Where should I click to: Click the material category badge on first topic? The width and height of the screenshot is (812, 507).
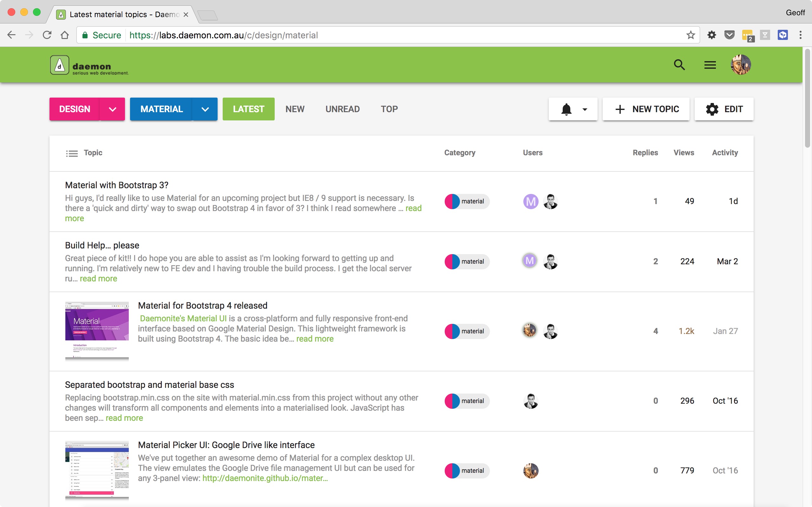[467, 202]
